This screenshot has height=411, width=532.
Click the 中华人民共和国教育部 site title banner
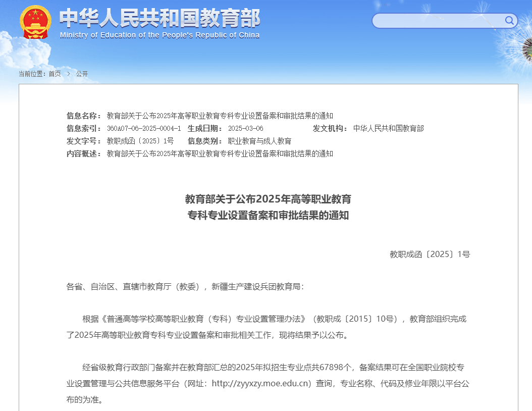(x=159, y=18)
